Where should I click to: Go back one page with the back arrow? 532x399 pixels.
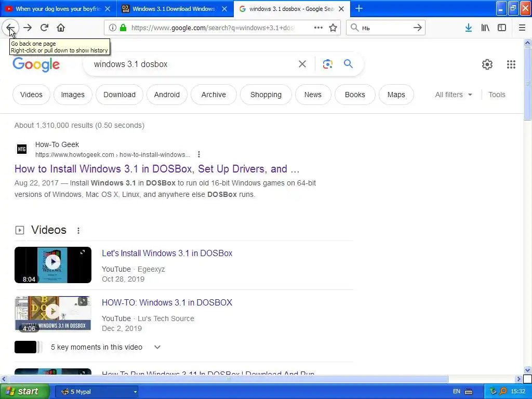(10, 28)
